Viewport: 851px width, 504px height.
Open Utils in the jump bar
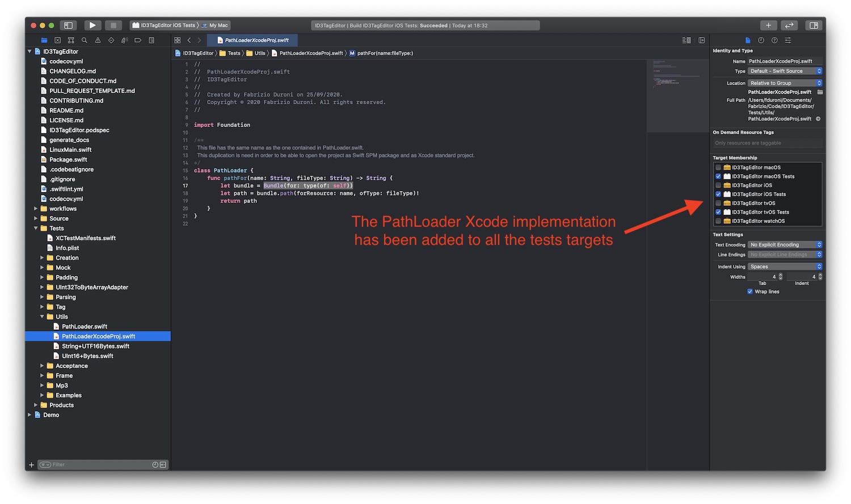click(256, 53)
